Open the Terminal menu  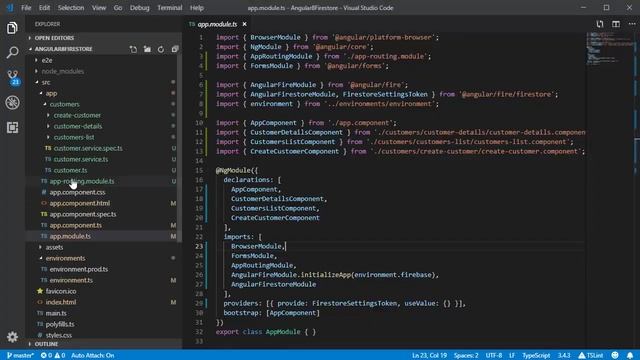[x=169, y=8]
